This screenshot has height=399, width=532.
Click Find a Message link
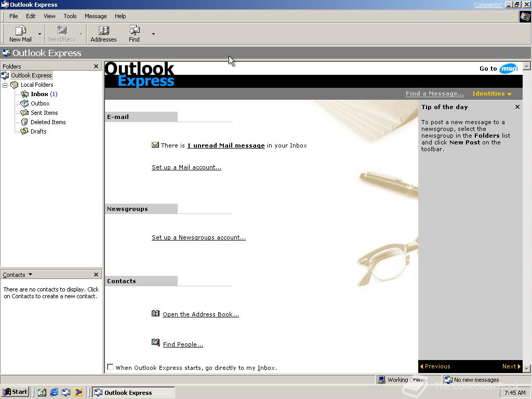coord(435,94)
